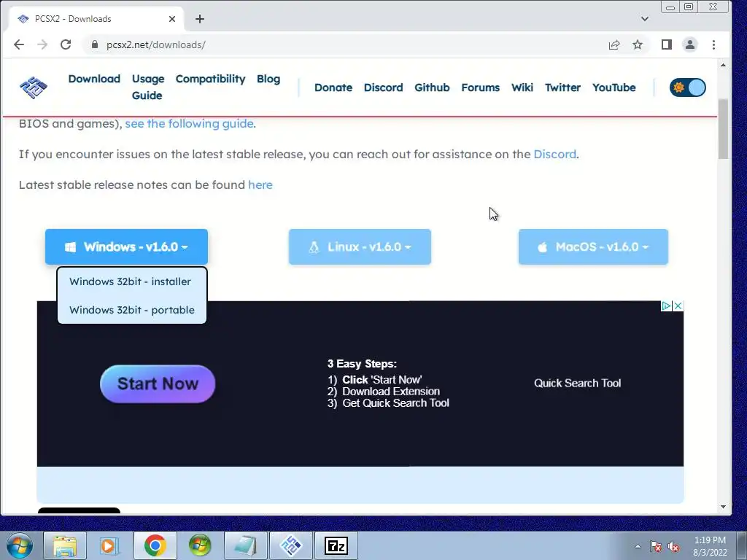
Task: Show hidden system tray icons
Action: click(x=638, y=547)
